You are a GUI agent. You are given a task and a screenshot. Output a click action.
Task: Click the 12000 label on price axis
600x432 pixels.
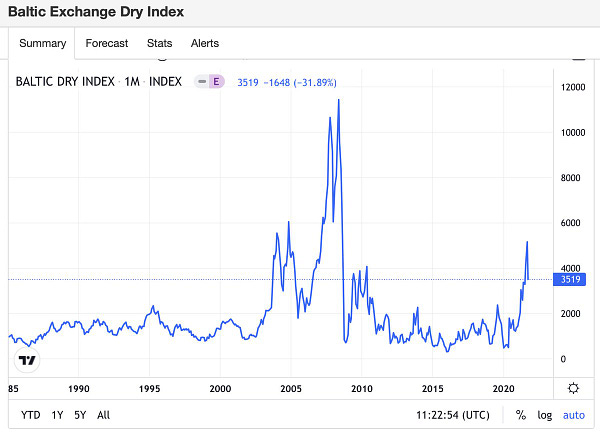[573, 87]
